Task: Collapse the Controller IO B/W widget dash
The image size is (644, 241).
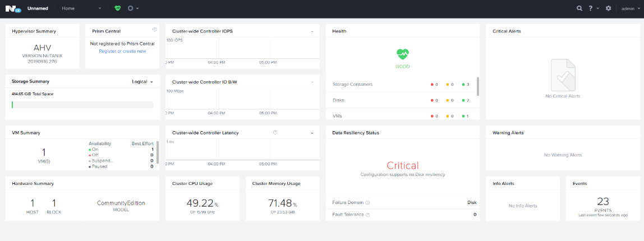Action: point(312,82)
